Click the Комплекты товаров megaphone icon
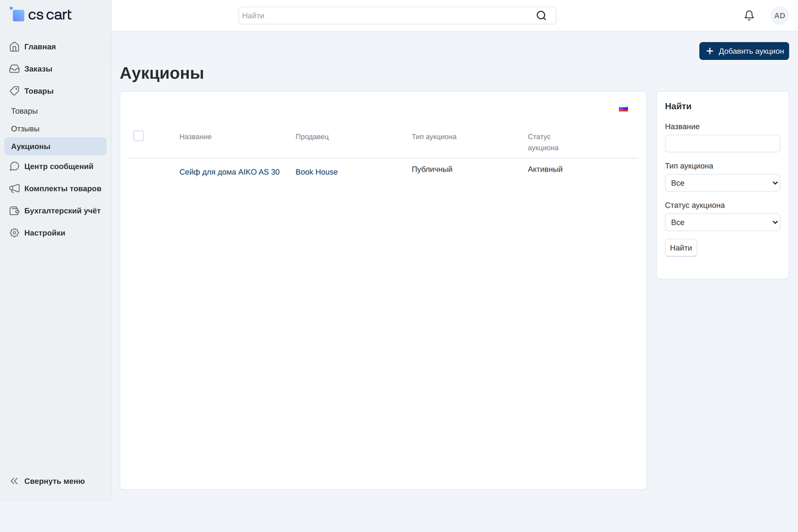This screenshot has height=532, width=798. (15, 188)
